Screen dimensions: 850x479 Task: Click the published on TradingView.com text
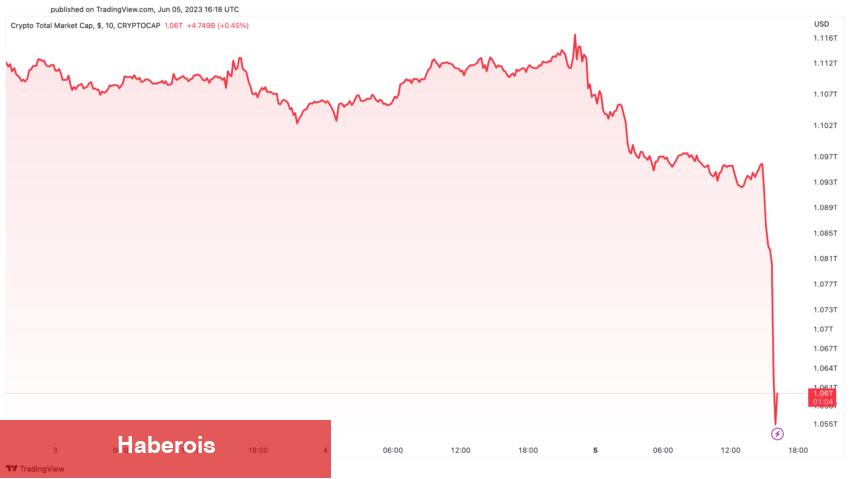pos(144,9)
